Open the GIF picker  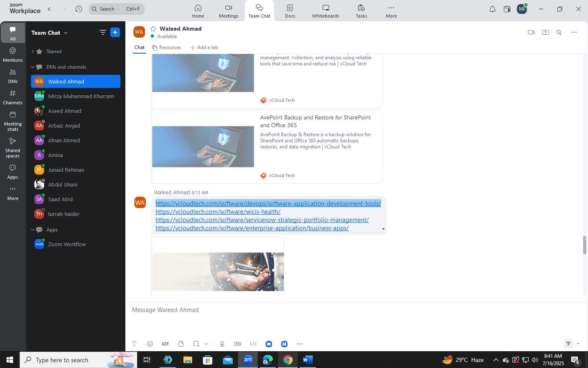click(165, 344)
